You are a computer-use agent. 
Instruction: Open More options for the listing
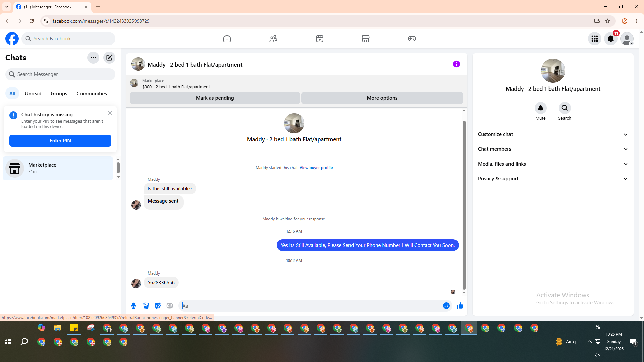click(382, 98)
